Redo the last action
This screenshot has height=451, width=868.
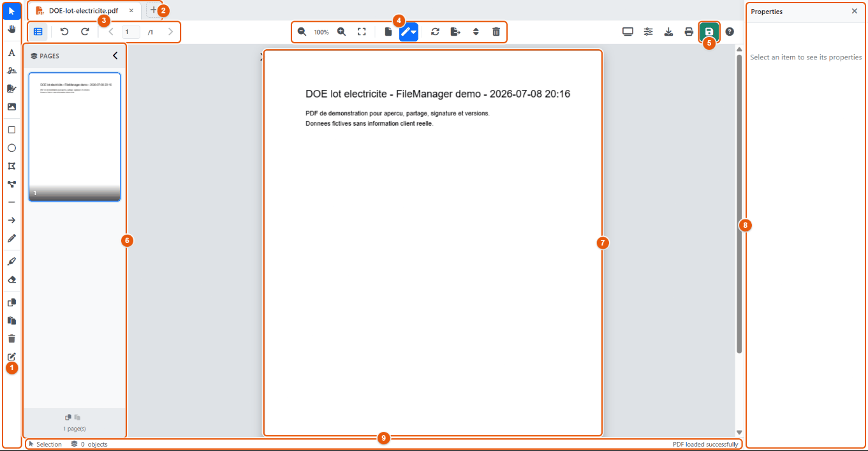point(85,31)
